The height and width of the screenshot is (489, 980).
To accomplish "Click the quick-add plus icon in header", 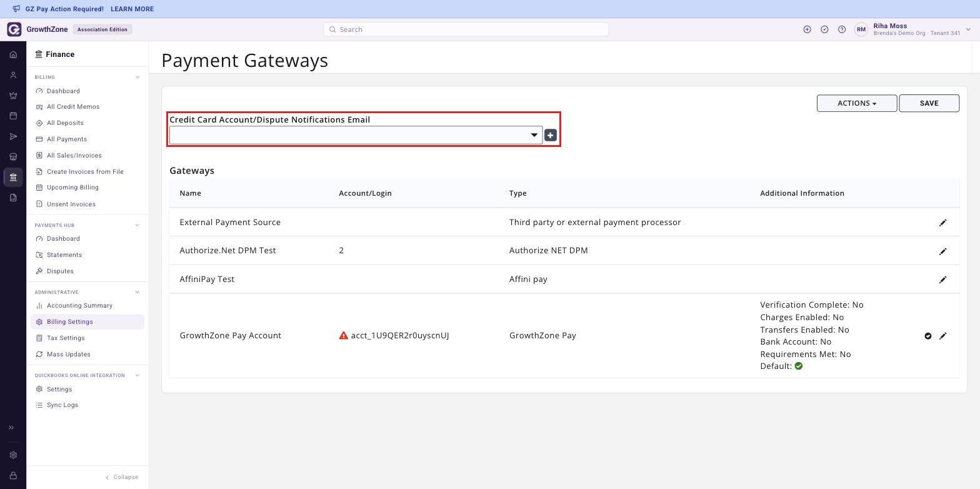I will (807, 29).
